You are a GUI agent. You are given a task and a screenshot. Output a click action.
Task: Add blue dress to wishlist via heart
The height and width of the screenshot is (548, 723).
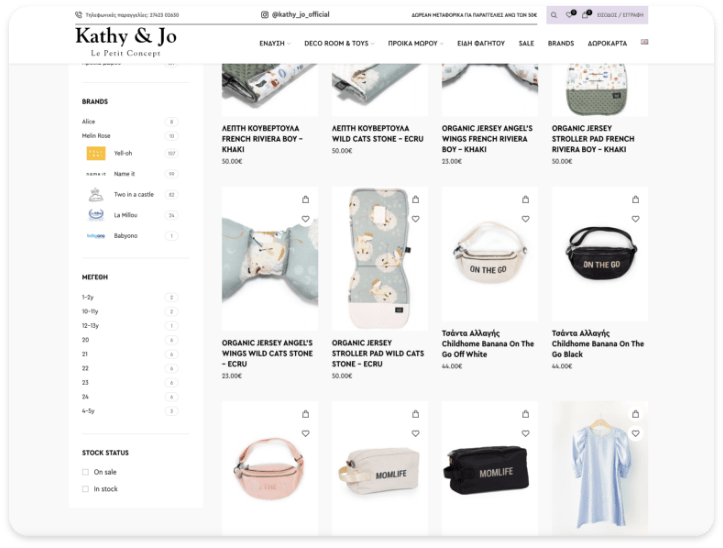pyautogui.click(x=635, y=433)
